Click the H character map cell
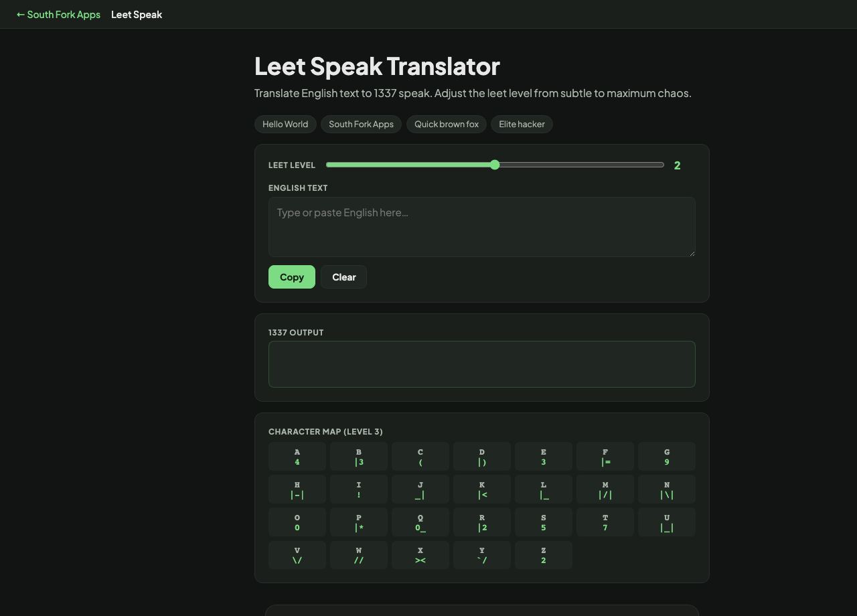This screenshot has height=616, width=857. 297,489
